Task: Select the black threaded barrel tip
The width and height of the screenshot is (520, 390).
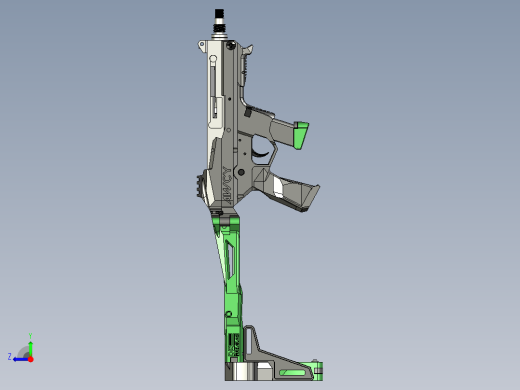Action: pyautogui.click(x=219, y=13)
